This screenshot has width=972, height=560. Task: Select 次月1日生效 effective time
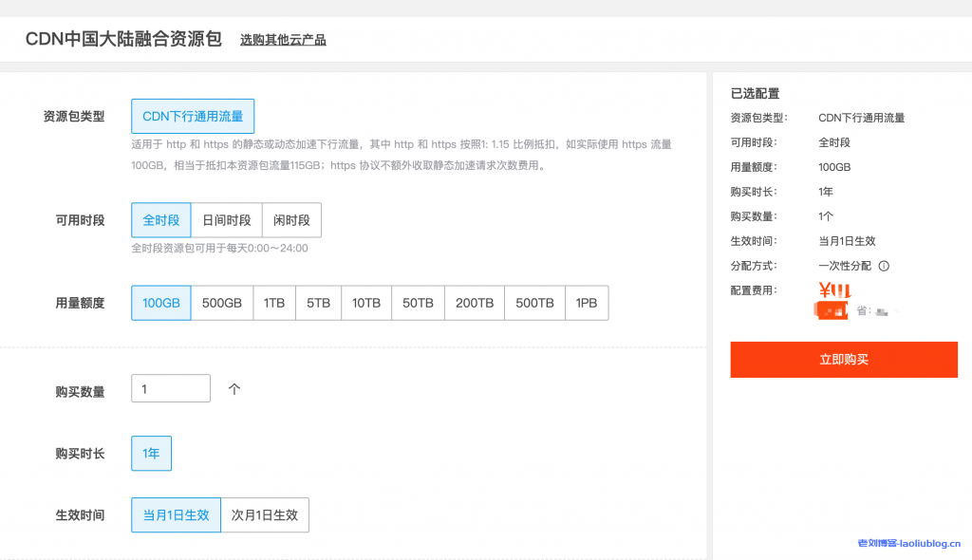265,514
